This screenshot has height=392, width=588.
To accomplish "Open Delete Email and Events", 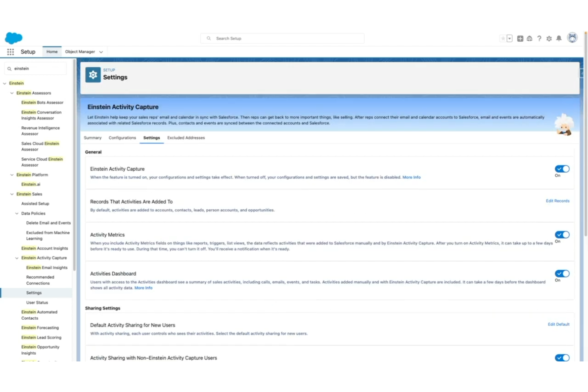I will click(48, 223).
